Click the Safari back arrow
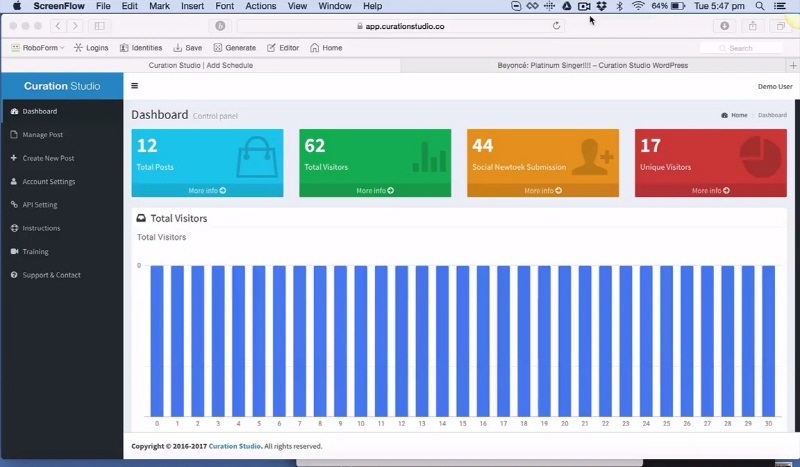Image resolution: width=800 pixels, height=467 pixels. point(58,26)
